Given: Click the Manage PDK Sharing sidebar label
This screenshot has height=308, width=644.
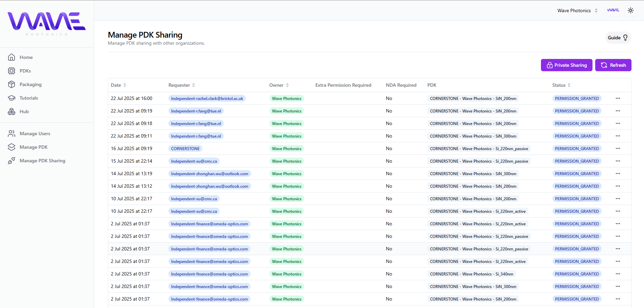Looking at the screenshot, I should point(42,161).
